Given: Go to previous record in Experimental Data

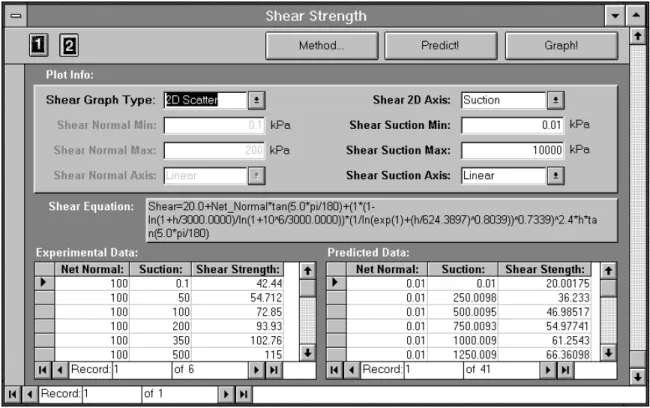Looking at the screenshot, I should coord(60,370).
